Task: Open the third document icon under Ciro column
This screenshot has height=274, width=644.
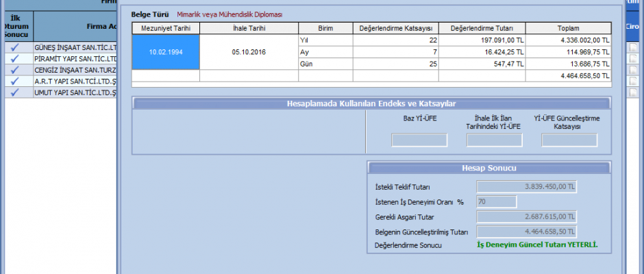Action: (634, 70)
